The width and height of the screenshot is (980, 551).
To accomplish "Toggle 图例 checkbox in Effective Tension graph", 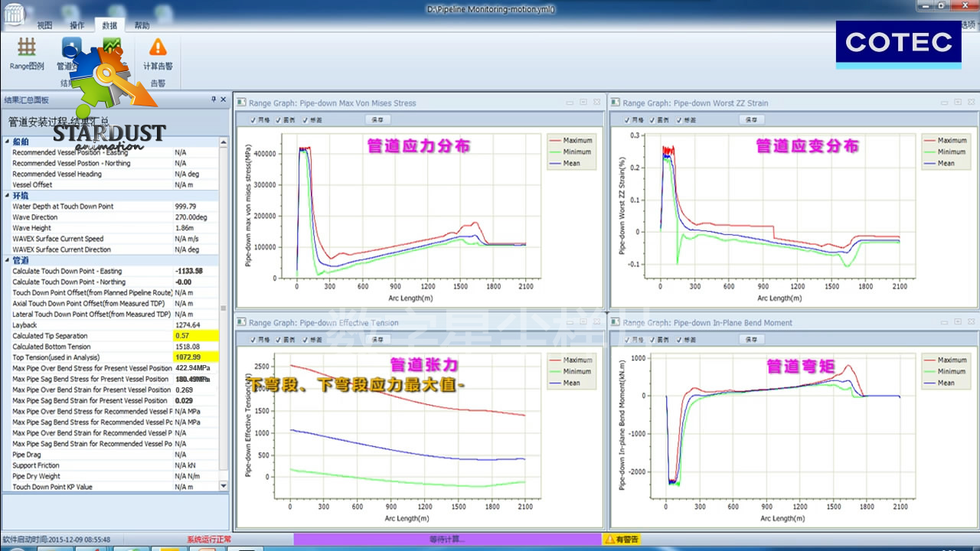I will pyautogui.click(x=279, y=339).
